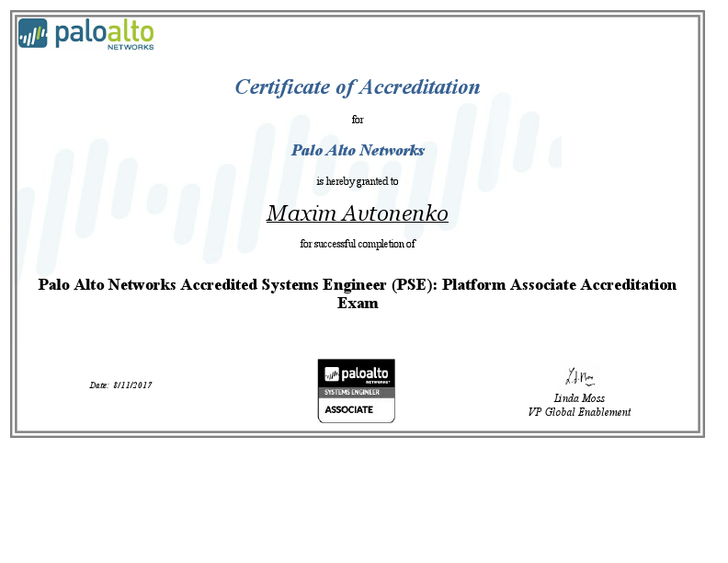Click the Systems Engineer Associate badge
Viewport: 728px width, 563px height.
(x=356, y=391)
